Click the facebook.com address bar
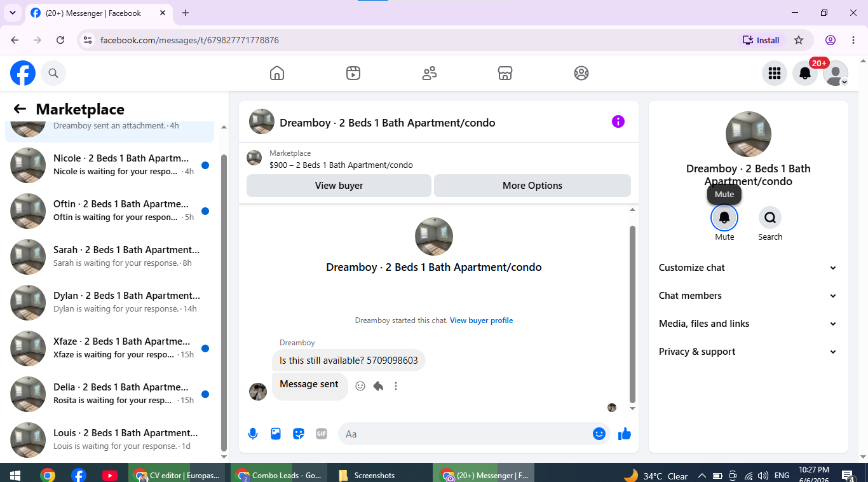 [407, 40]
